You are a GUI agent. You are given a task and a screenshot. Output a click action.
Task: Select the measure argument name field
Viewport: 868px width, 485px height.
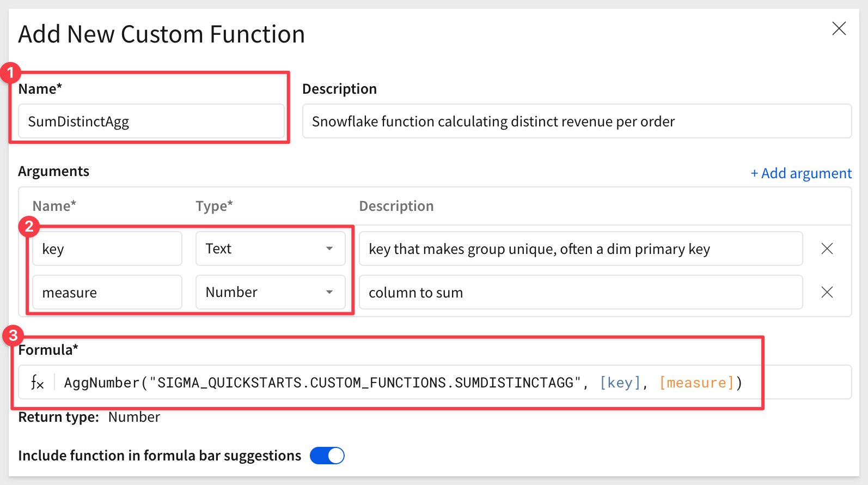[107, 293]
